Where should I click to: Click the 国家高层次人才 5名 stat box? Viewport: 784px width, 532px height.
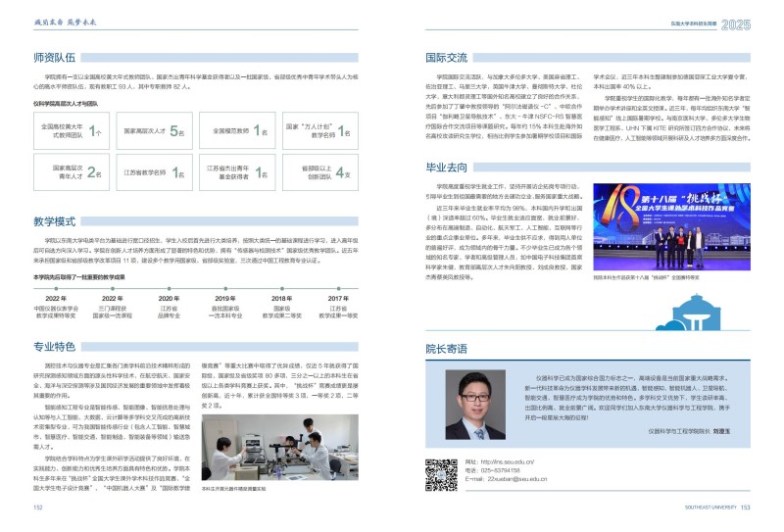pos(150,130)
